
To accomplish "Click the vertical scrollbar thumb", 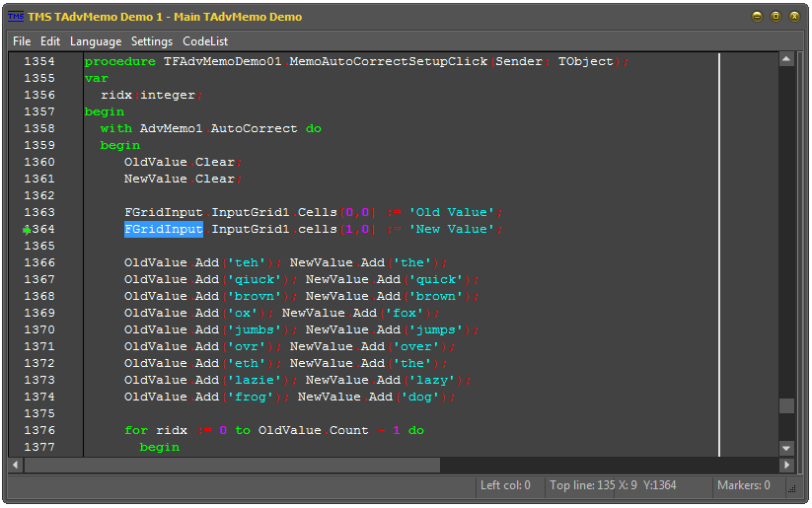I will [x=786, y=405].
